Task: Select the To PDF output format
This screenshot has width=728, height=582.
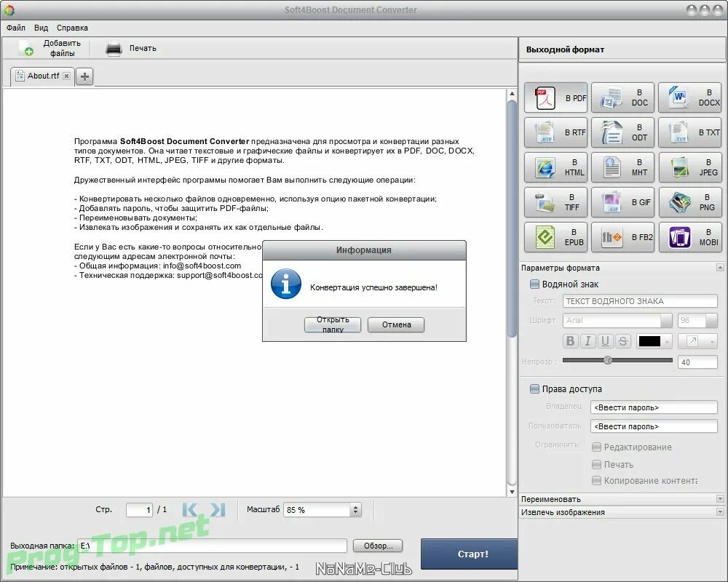Action: (555, 98)
